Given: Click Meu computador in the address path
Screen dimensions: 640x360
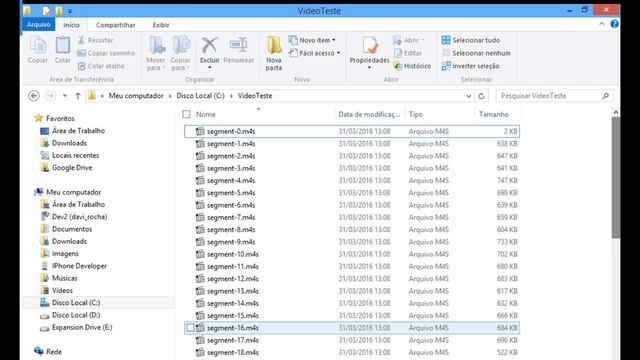Looking at the screenshot, I should coord(136,96).
